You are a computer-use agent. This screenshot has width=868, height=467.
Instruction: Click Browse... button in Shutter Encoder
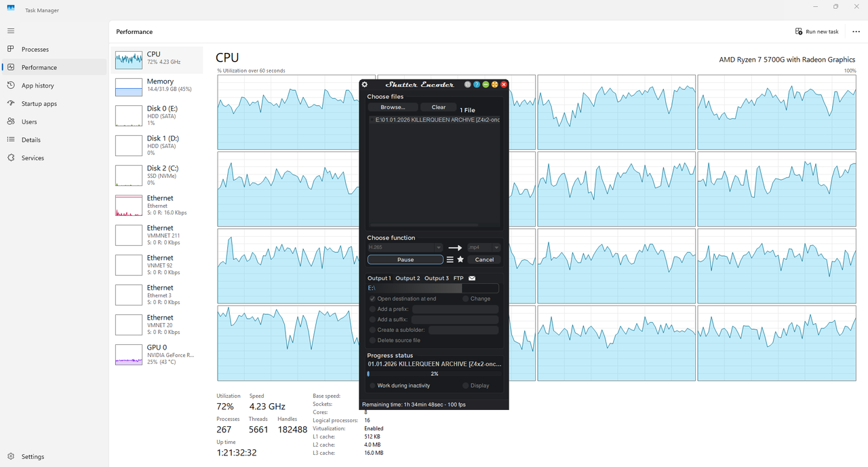pos(393,107)
